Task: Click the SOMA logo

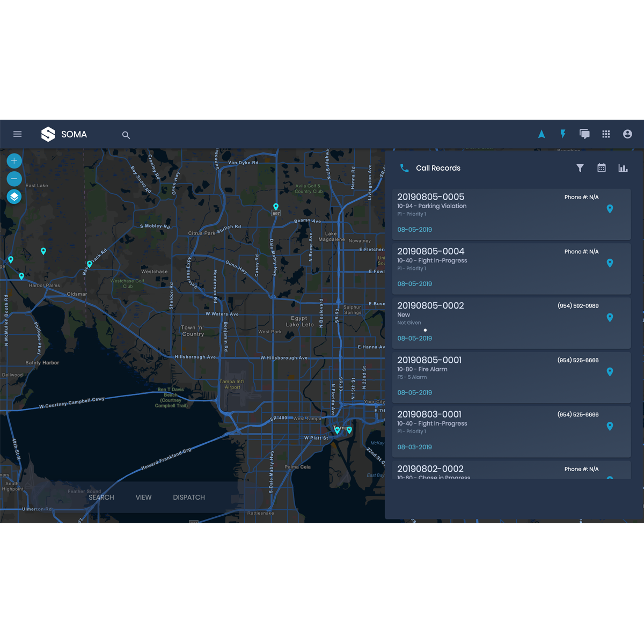Action: pos(48,134)
